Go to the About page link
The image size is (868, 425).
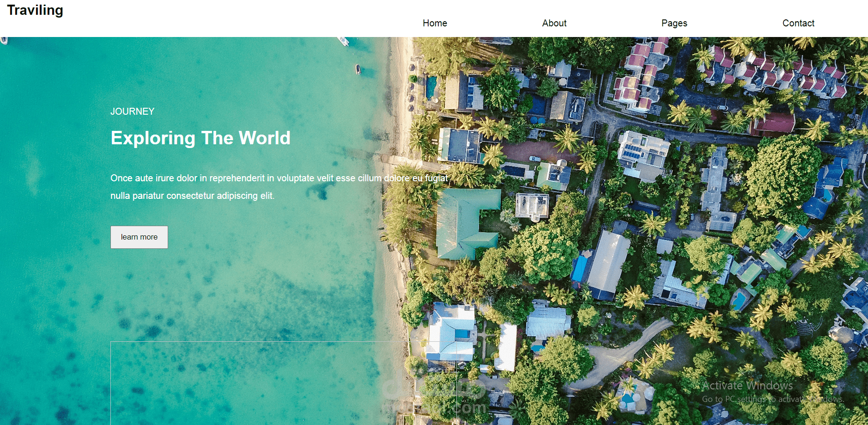tap(554, 23)
